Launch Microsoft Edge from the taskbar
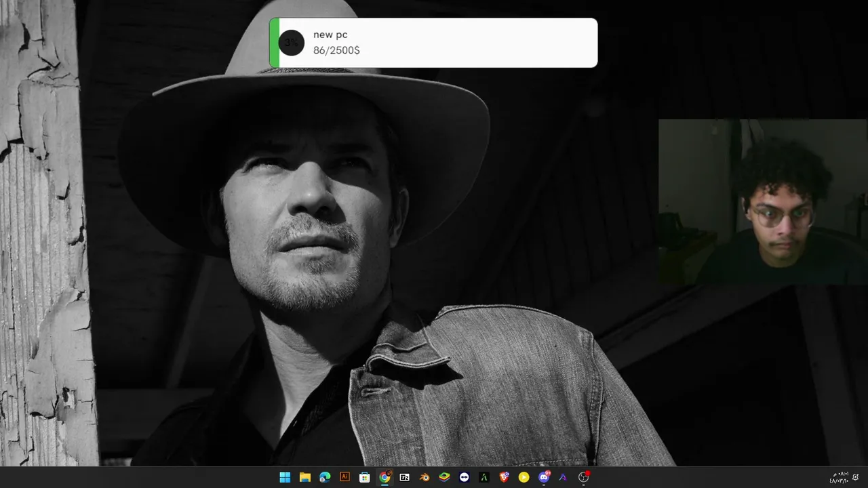 [325, 477]
